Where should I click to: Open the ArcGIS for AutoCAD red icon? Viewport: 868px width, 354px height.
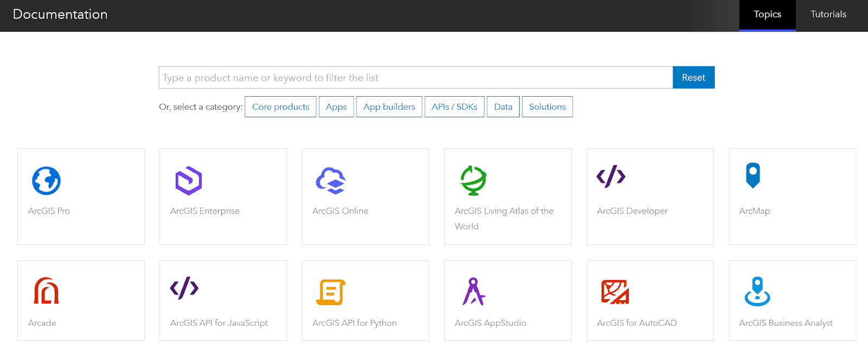point(615,292)
